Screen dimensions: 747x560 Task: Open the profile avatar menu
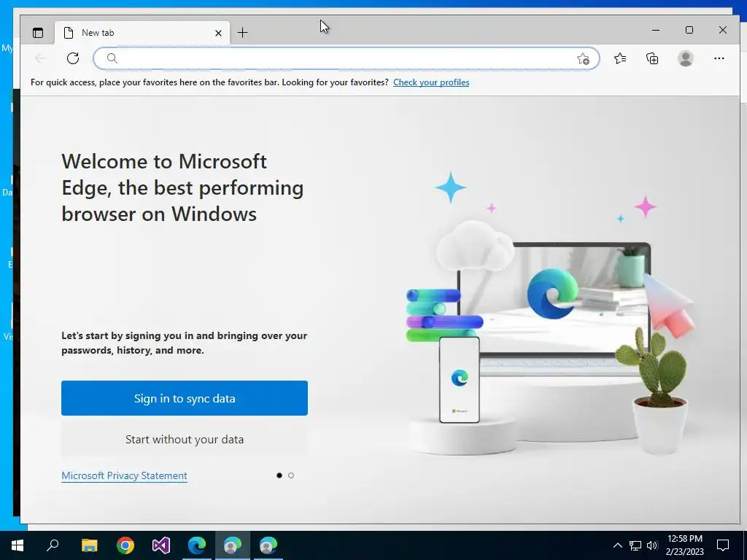click(686, 58)
